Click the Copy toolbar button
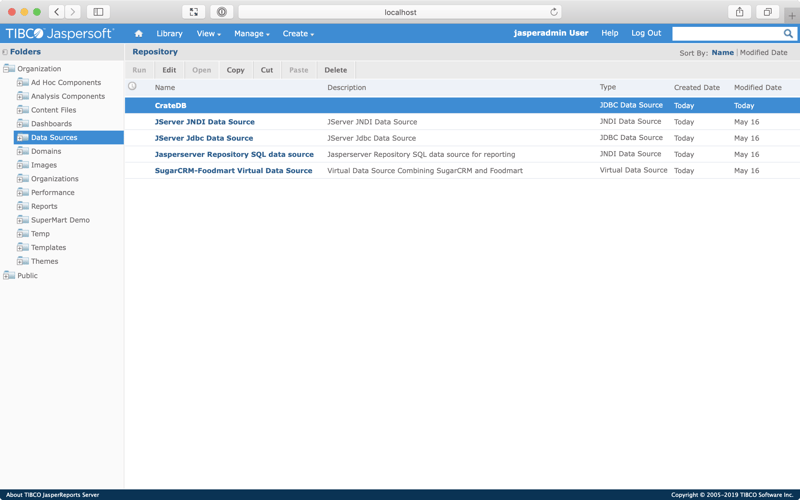The height and width of the screenshot is (500, 800). (x=235, y=70)
